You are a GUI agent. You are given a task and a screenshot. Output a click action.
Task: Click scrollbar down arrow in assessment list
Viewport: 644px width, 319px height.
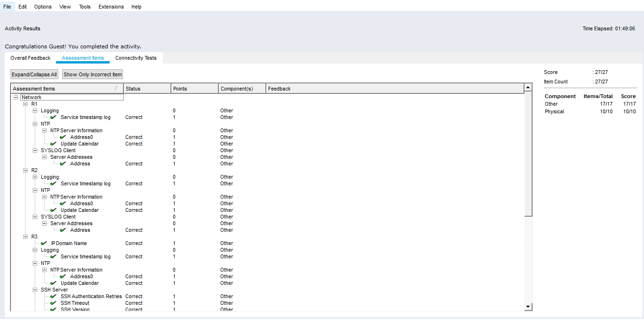click(x=528, y=307)
